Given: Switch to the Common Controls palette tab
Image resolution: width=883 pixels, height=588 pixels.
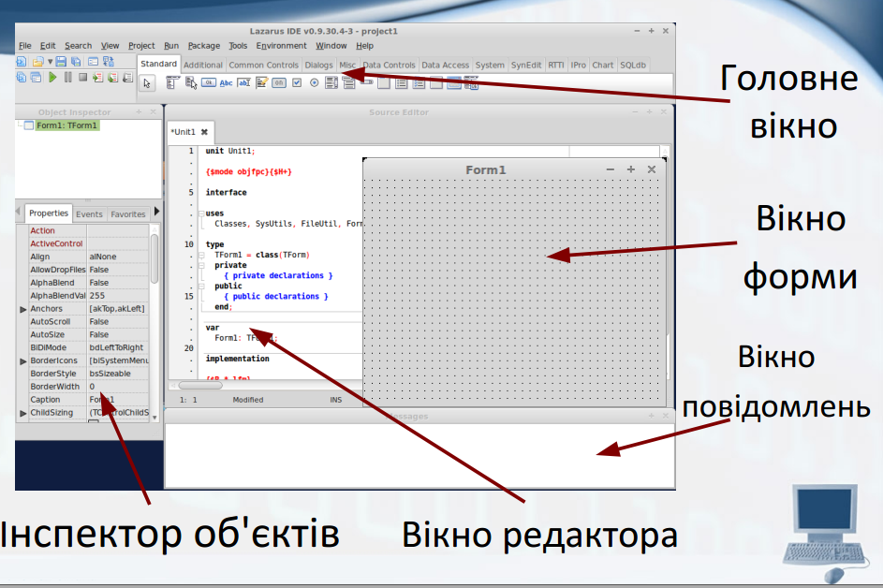Looking at the screenshot, I should point(263,65).
